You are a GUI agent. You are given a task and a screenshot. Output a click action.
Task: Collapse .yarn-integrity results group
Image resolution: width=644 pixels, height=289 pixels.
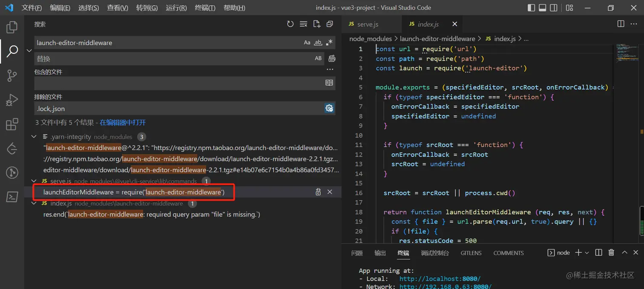(34, 137)
